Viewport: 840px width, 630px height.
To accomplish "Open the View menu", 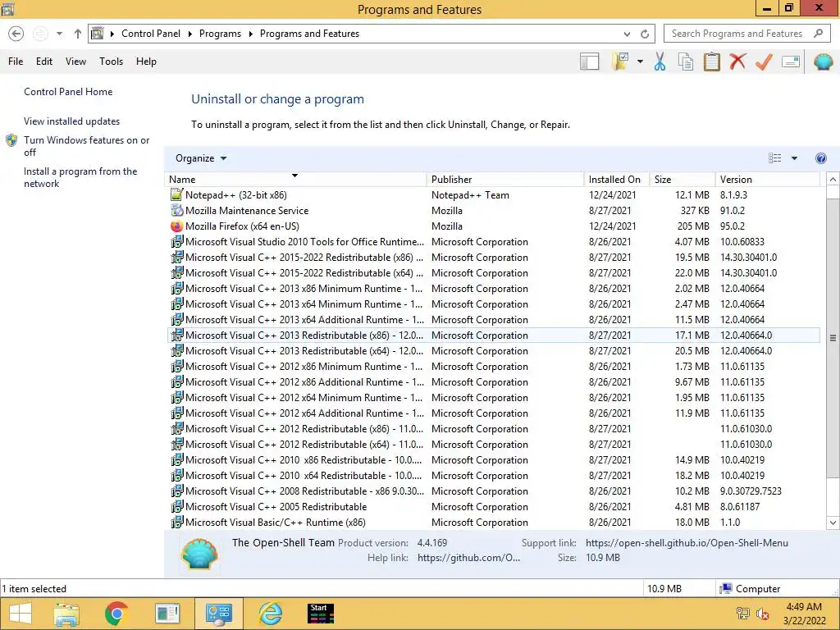I will tap(75, 61).
